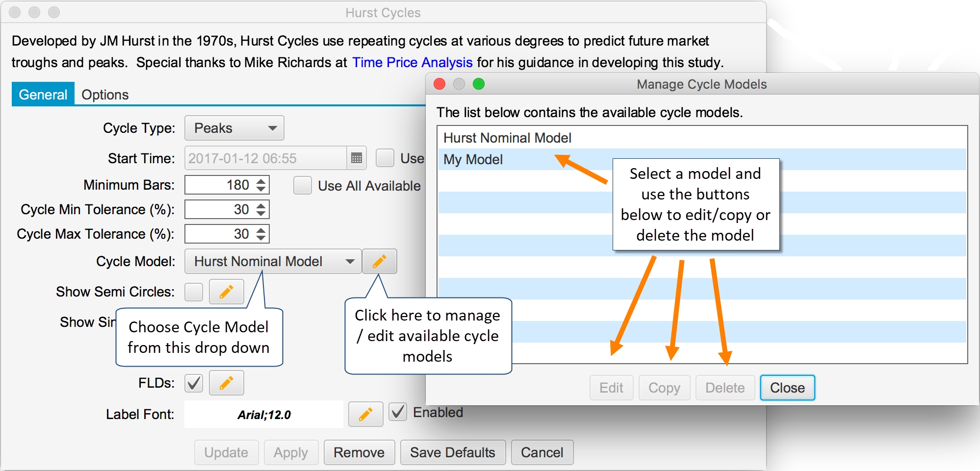This screenshot has height=471, width=980.
Task: Click the Apply button
Action: (x=291, y=452)
